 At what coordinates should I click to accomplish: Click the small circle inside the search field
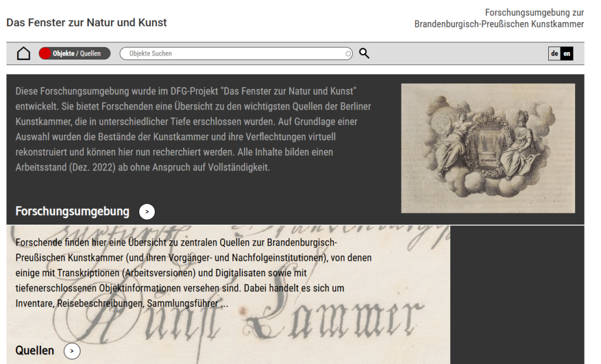[x=348, y=54]
